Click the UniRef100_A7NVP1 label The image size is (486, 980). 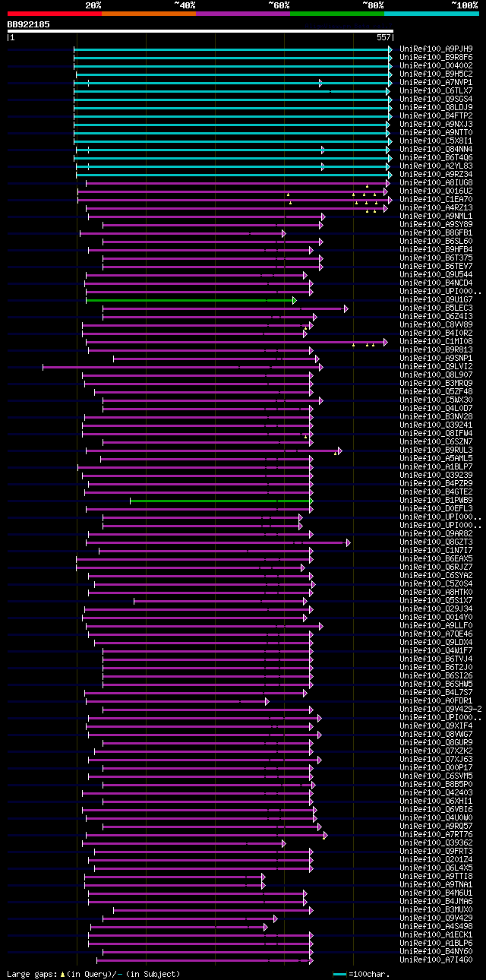coord(436,83)
